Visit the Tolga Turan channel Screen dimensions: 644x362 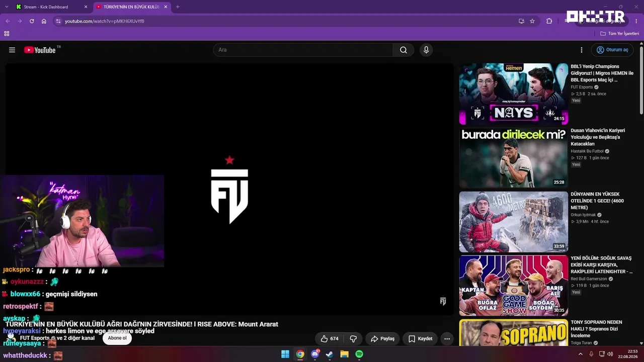click(581, 343)
